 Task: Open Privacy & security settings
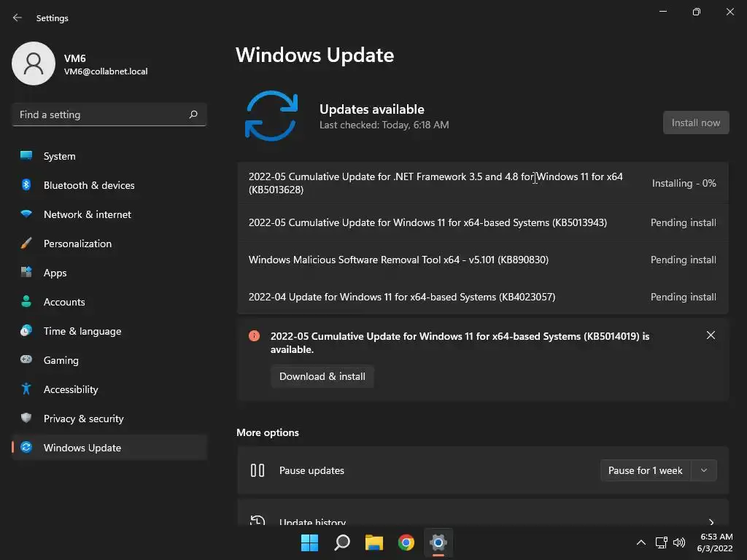point(109,419)
